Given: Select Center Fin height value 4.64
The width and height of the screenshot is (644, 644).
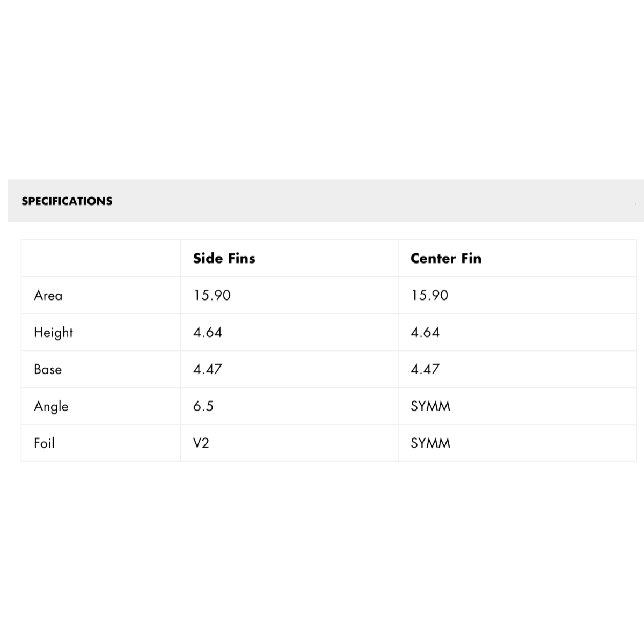Looking at the screenshot, I should click(x=425, y=333).
